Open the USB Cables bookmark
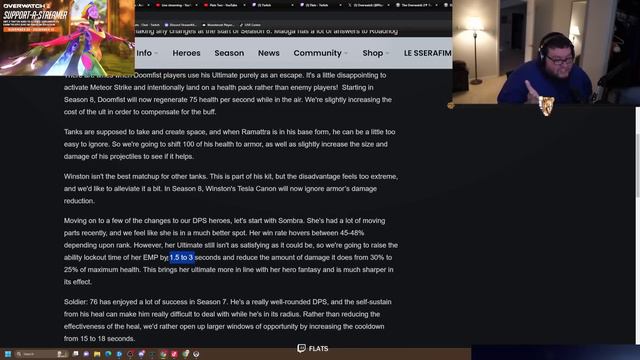The image size is (640, 360). (x=250, y=25)
